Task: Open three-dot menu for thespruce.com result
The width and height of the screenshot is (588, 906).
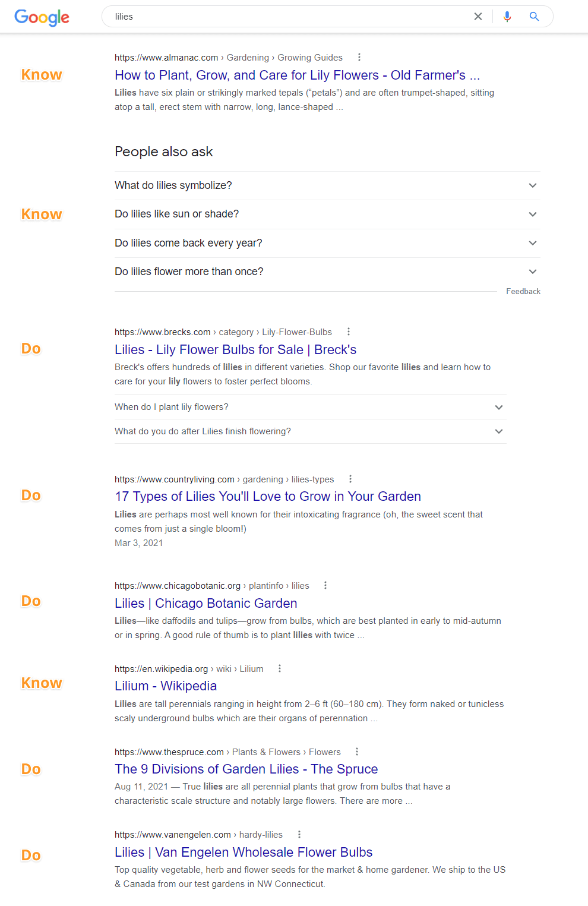Action: click(357, 752)
